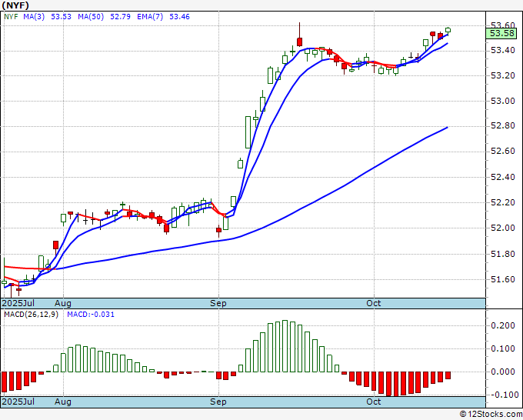The image size is (523, 420).
Task: Click Aug on MACD date axis
Action: click(63, 402)
